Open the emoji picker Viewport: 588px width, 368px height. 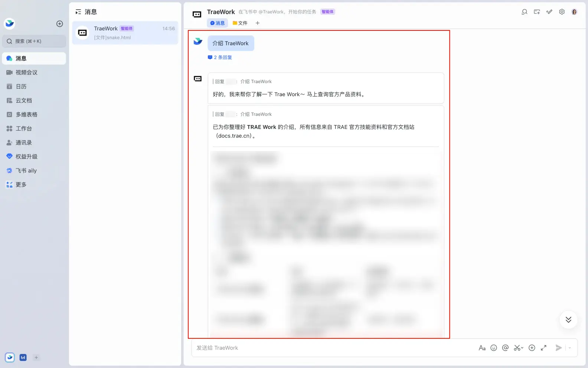click(x=494, y=348)
